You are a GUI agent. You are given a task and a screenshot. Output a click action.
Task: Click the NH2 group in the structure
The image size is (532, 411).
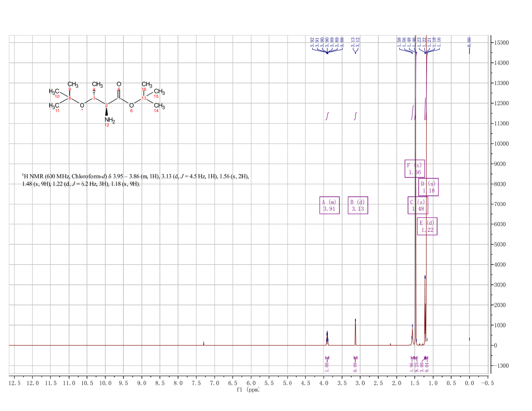(x=110, y=120)
